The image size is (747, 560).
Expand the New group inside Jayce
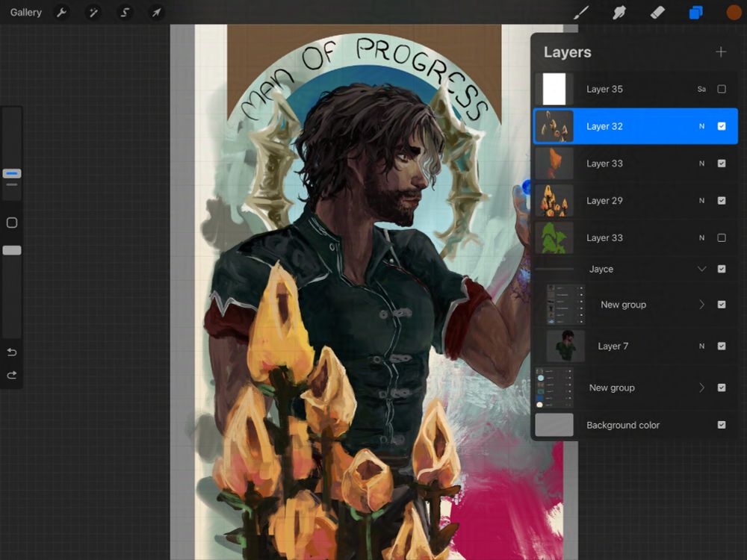pyautogui.click(x=701, y=305)
